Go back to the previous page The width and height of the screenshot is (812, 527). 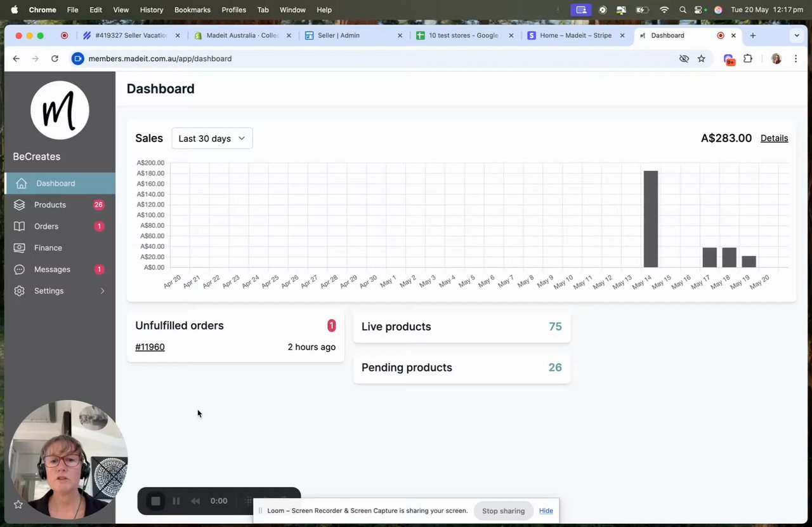pyautogui.click(x=16, y=58)
